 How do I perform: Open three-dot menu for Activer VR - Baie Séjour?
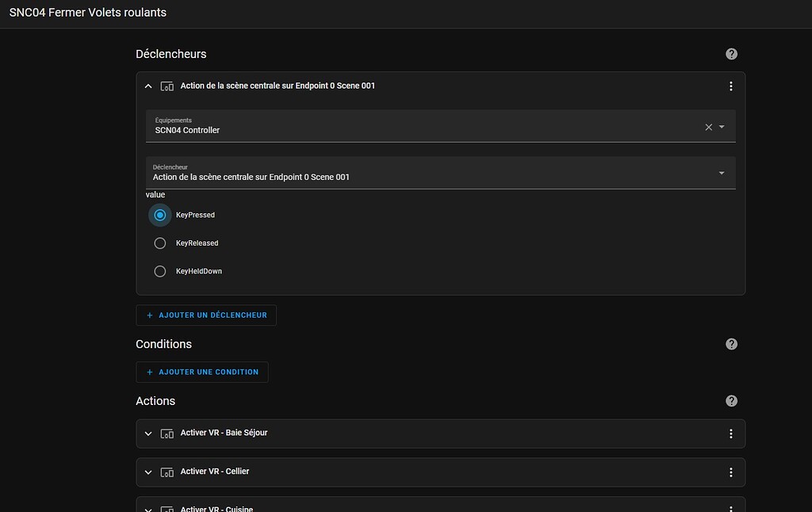[x=730, y=434]
